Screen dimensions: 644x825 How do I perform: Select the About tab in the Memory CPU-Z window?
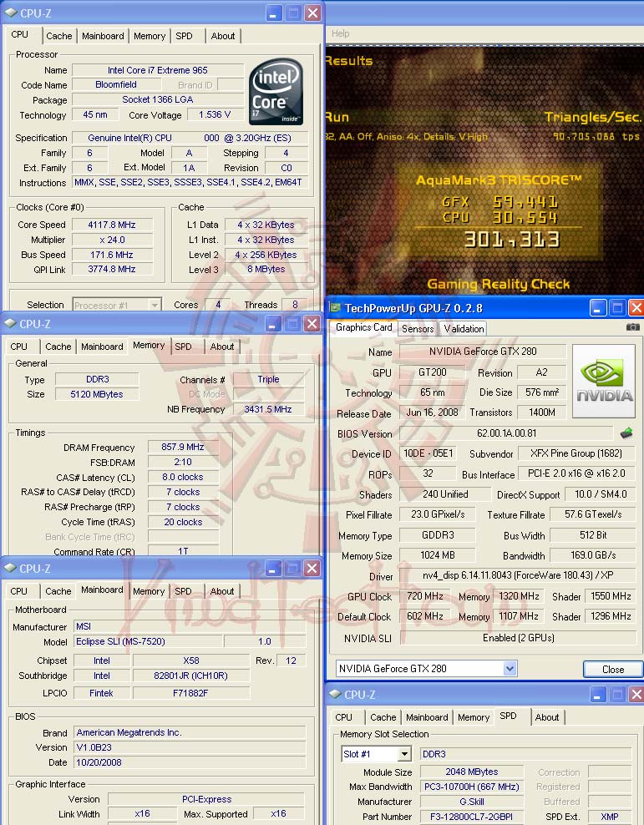pyautogui.click(x=222, y=347)
